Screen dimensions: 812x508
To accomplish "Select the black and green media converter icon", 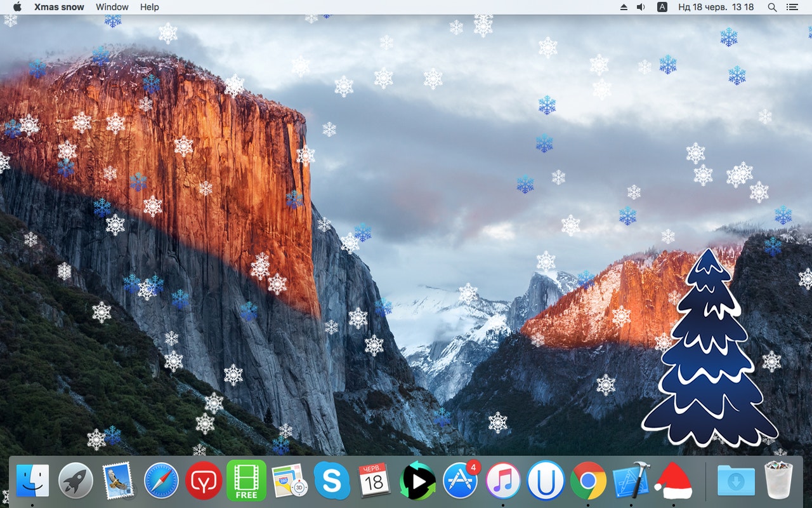I will pos(417,483).
